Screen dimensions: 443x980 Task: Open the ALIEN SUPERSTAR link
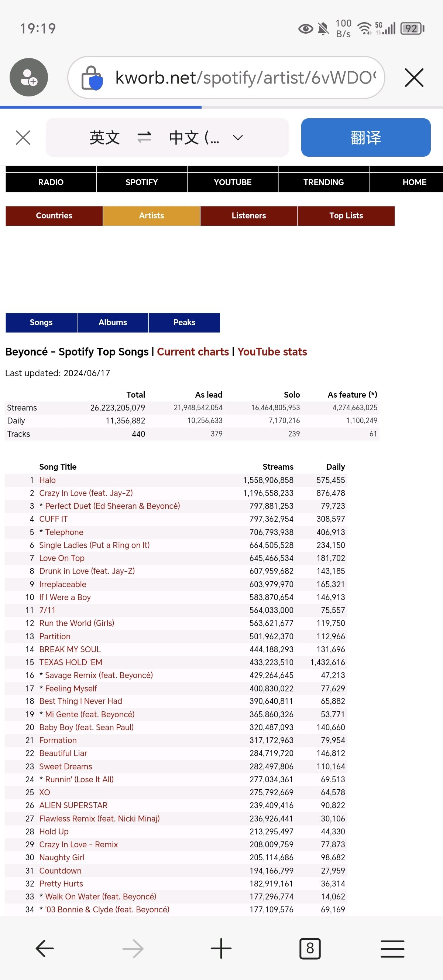pyautogui.click(x=73, y=805)
